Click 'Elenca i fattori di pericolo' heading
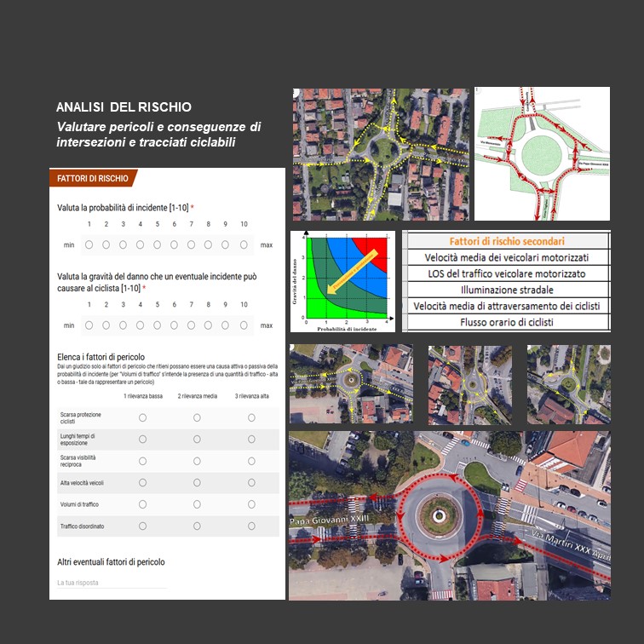Viewport: 644px width, 644px height. click(101, 357)
